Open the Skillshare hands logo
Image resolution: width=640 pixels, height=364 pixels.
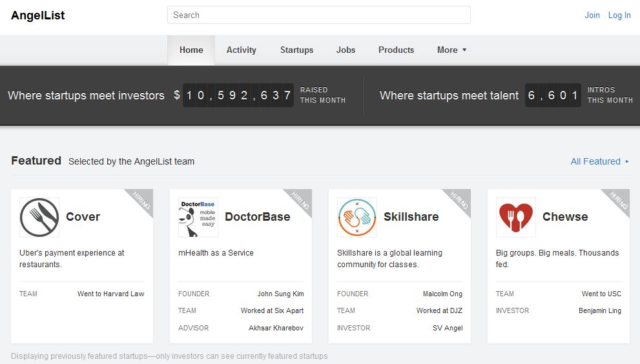pos(356,217)
